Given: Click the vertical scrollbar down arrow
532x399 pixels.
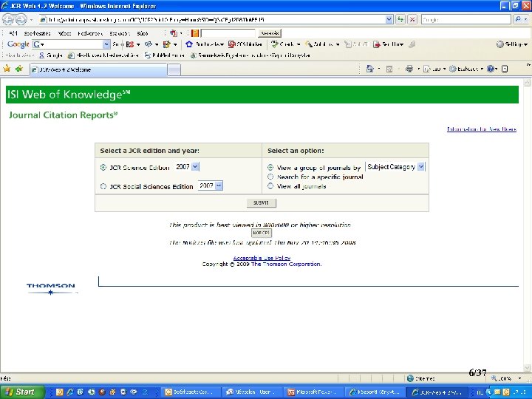Looking at the screenshot, I should (527, 368).
